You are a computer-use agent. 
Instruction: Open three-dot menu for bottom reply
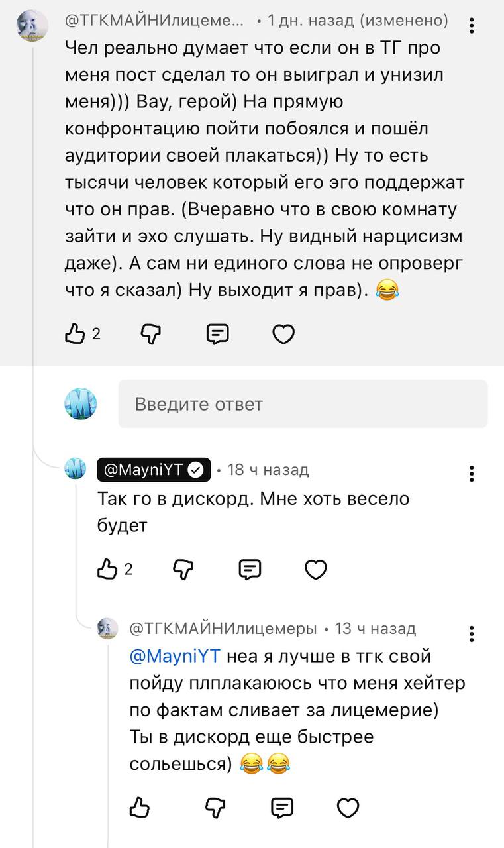tap(472, 633)
